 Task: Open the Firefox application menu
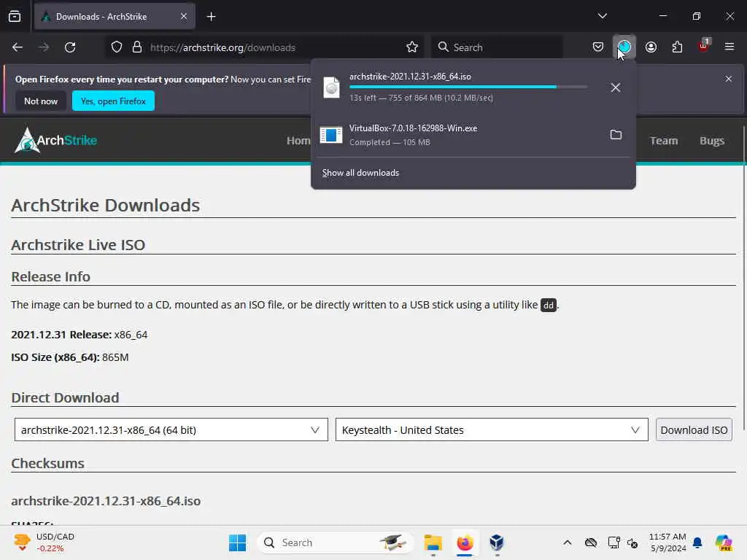(x=729, y=47)
